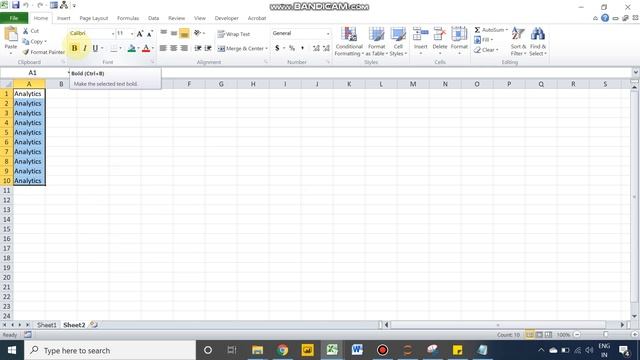Open Find & Select binoculars
The height and width of the screenshot is (360, 640).
(x=538, y=41)
